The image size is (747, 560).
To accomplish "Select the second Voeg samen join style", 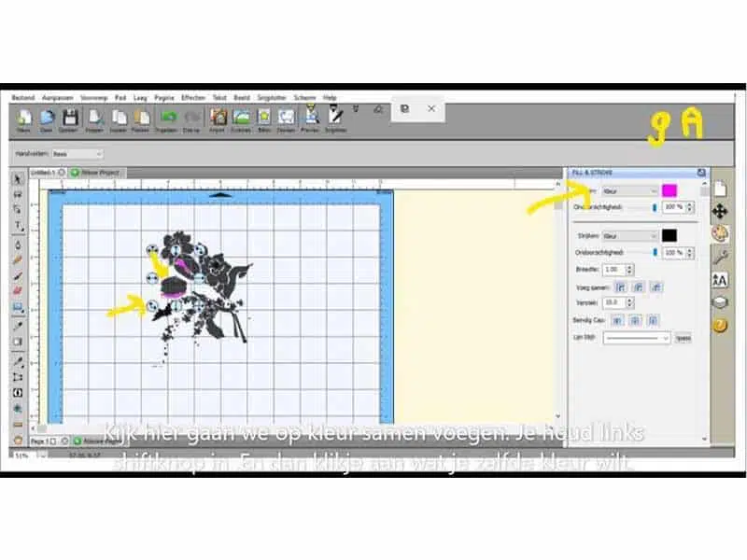I will pyautogui.click(x=639, y=287).
